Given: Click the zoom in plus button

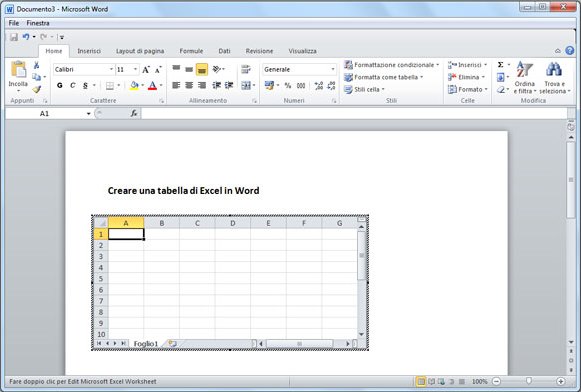Looking at the screenshot, I should point(561,381).
